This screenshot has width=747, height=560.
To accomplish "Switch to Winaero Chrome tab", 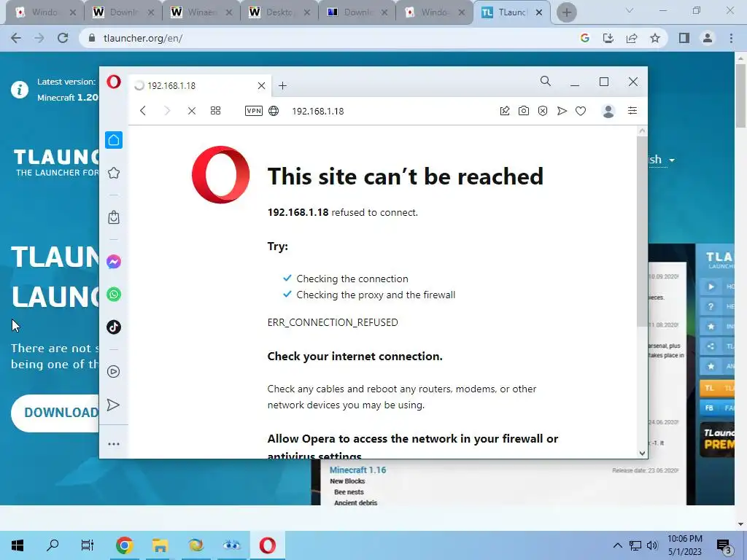I will point(201,12).
